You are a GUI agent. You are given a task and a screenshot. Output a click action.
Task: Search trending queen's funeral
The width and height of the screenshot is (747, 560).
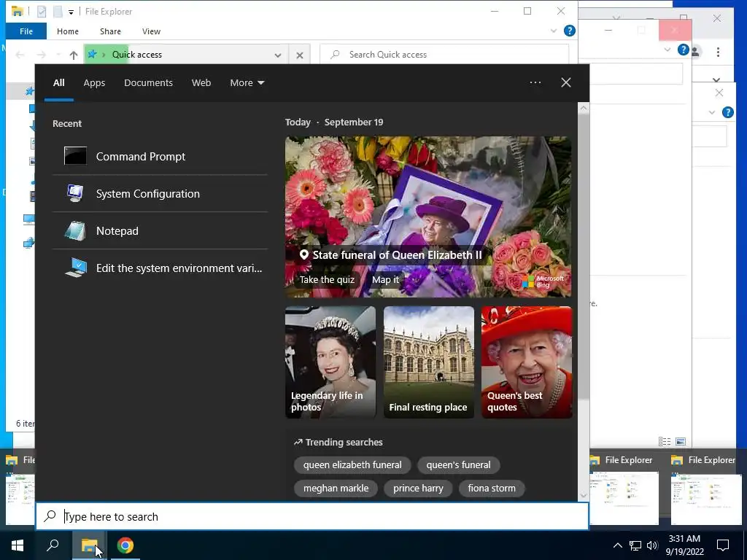(x=458, y=464)
